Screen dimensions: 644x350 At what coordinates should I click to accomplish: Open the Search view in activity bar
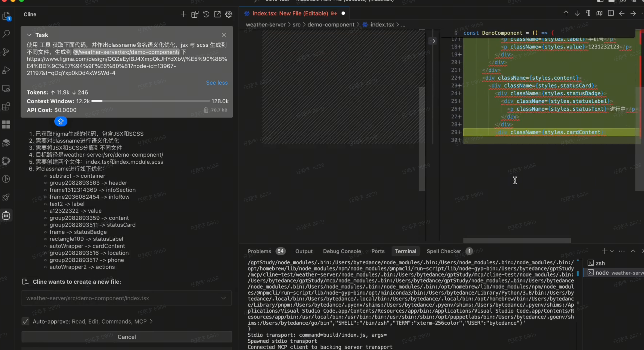pyautogui.click(x=6, y=33)
